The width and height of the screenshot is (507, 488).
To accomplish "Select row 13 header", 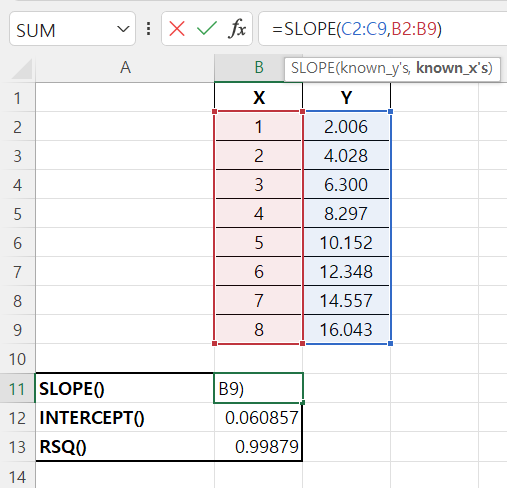I will click(x=17, y=447).
